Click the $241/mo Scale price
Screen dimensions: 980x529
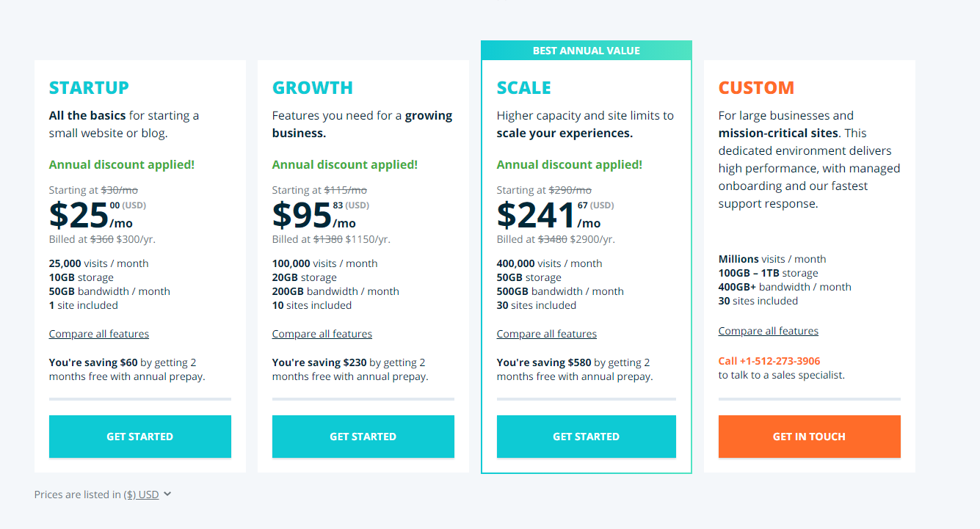536,215
